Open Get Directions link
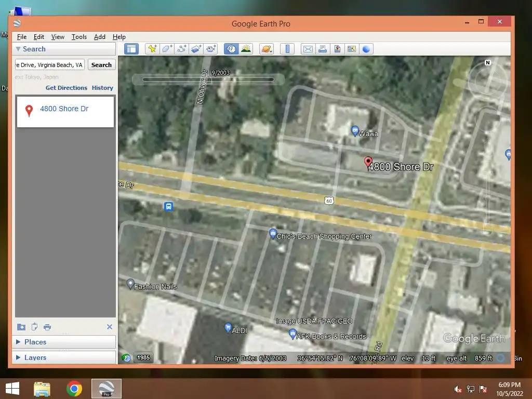The image size is (532, 399). (66, 87)
